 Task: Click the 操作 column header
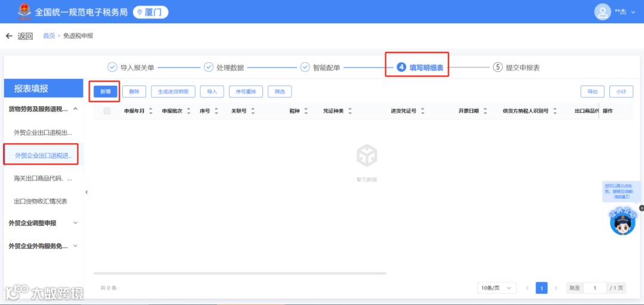pyautogui.click(x=608, y=111)
